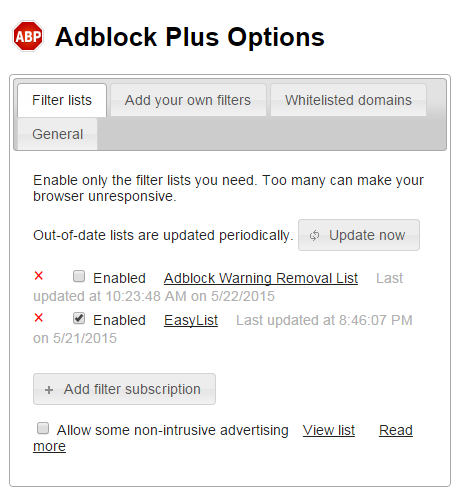The height and width of the screenshot is (496, 459).
Task: Click the Read more link
Action: (396, 430)
